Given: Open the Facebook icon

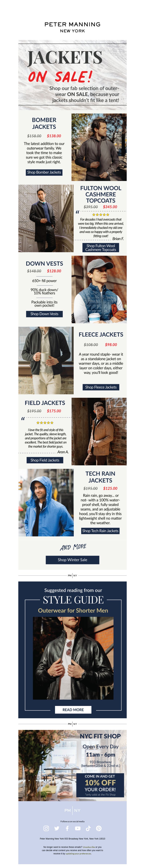Looking at the screenshot, I should click(x=67, y=828).
